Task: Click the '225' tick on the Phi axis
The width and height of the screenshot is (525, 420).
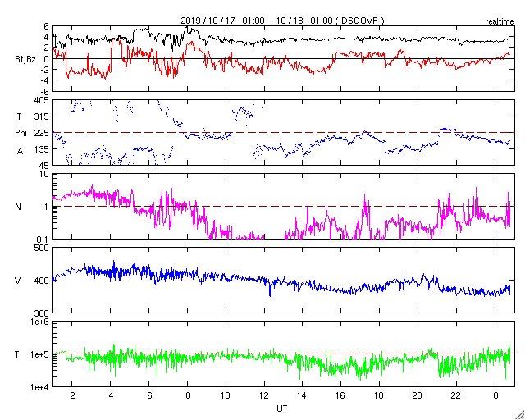Action: coord(42,133)
